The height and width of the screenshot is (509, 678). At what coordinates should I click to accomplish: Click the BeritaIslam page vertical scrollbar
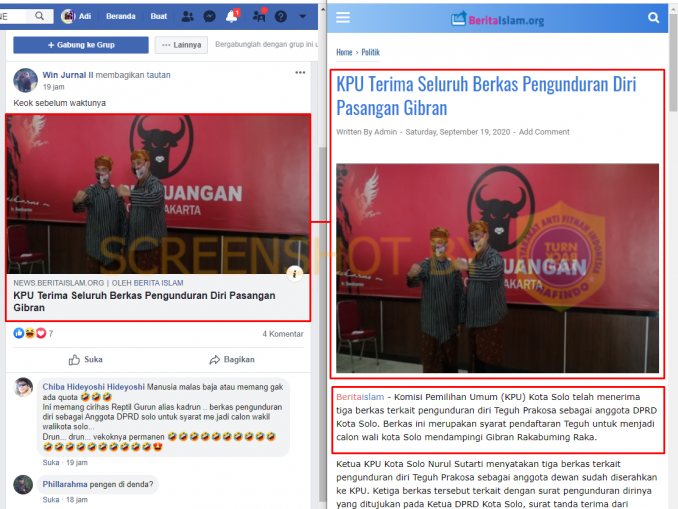(x=673, y=61)
